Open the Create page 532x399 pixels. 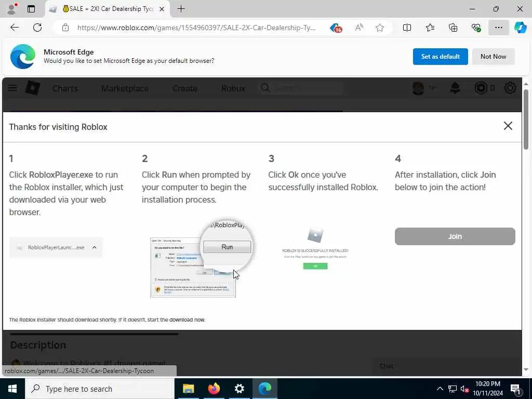click(185, 88)
